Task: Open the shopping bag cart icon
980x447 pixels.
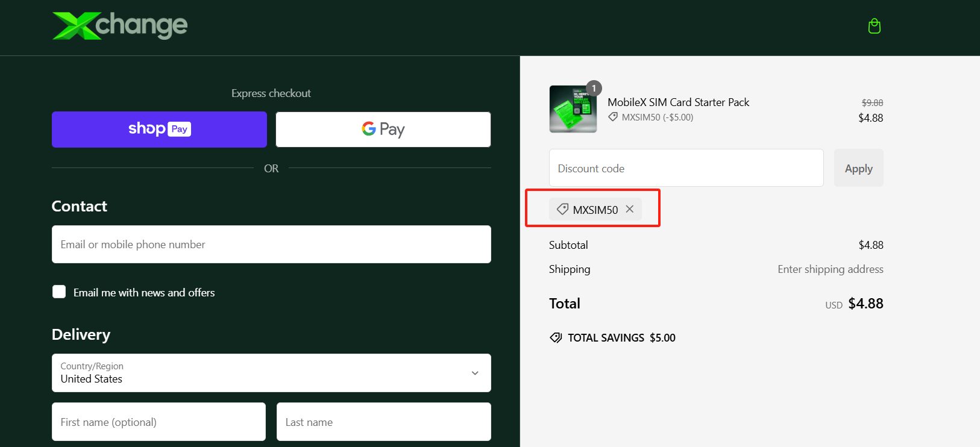Action: tap(874, 26)
